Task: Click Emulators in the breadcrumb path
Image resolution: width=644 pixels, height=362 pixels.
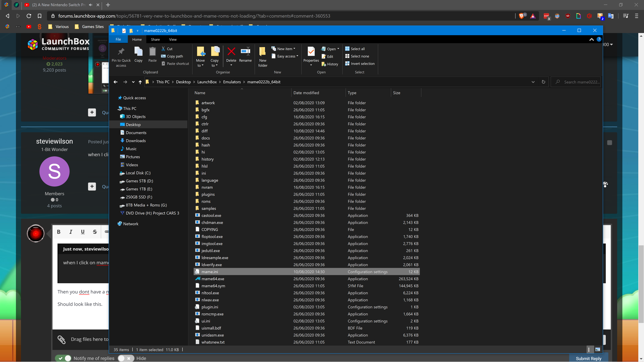Action: 232,82
